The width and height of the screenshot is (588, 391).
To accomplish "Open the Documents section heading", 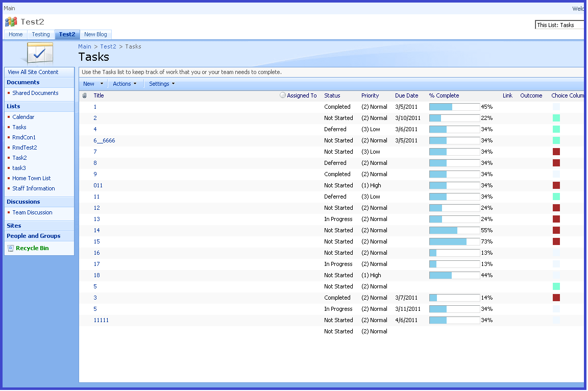I will pos(23,83).
